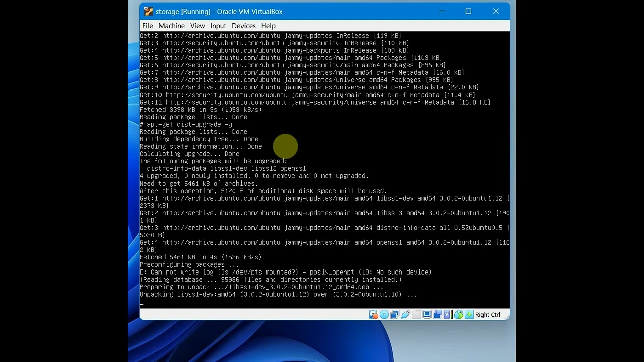Image resolution: width=644 pixels, height=362 pixels.
Task: Click the shared folders status icon
Action: pos(416,315)
